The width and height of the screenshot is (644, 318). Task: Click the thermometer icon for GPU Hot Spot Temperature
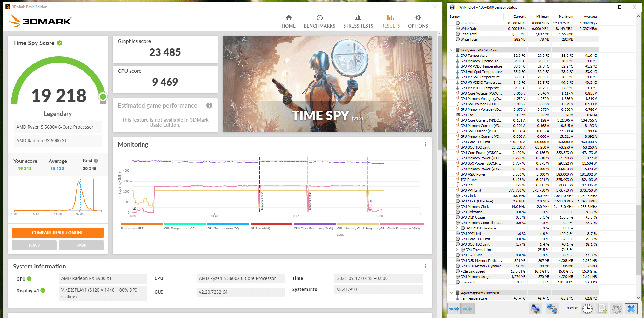pyautogui.click(x=458, y=72)
